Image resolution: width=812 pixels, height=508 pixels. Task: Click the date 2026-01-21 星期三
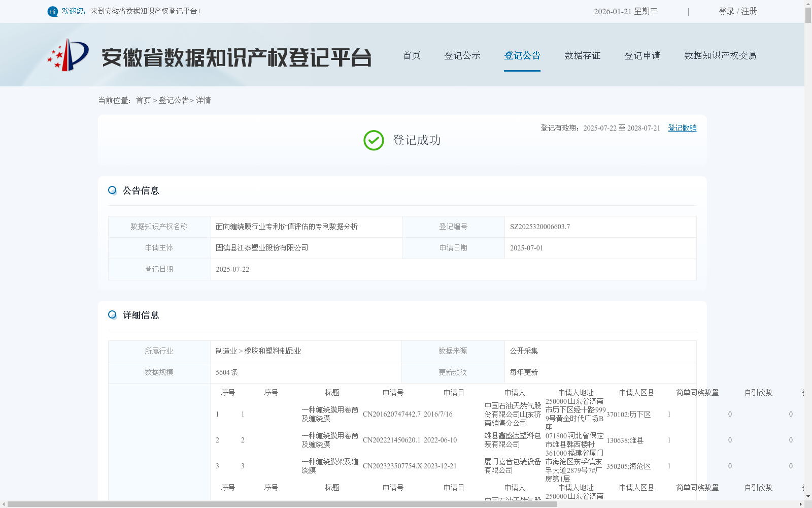[626, 11]
